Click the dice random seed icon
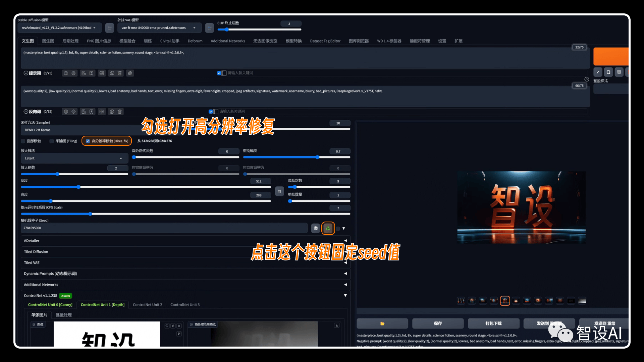Screen dimensions: 644x362 point(315,228)
